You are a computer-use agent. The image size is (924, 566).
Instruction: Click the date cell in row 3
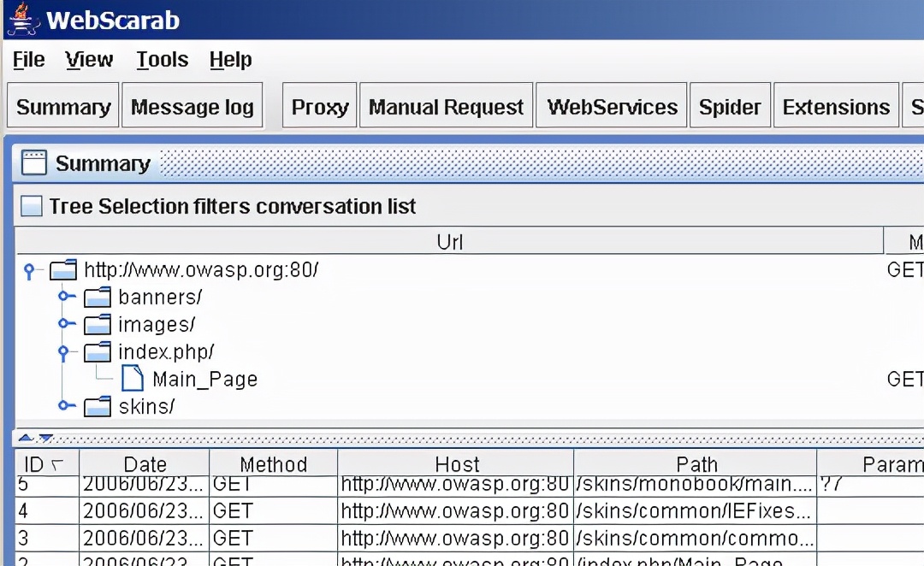pos(145,538)
